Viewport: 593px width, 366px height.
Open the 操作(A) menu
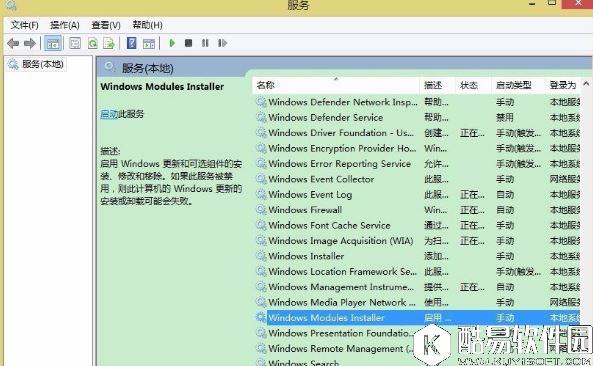[65, 25]
